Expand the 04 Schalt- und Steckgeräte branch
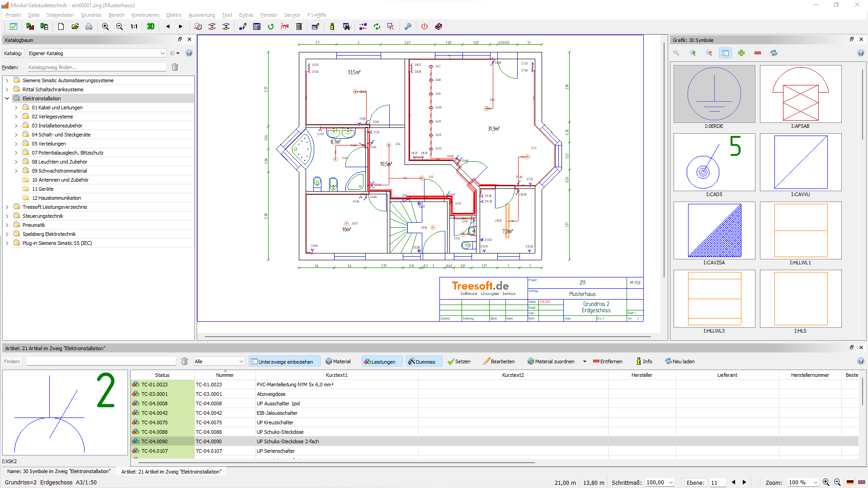 click(16, 135)
